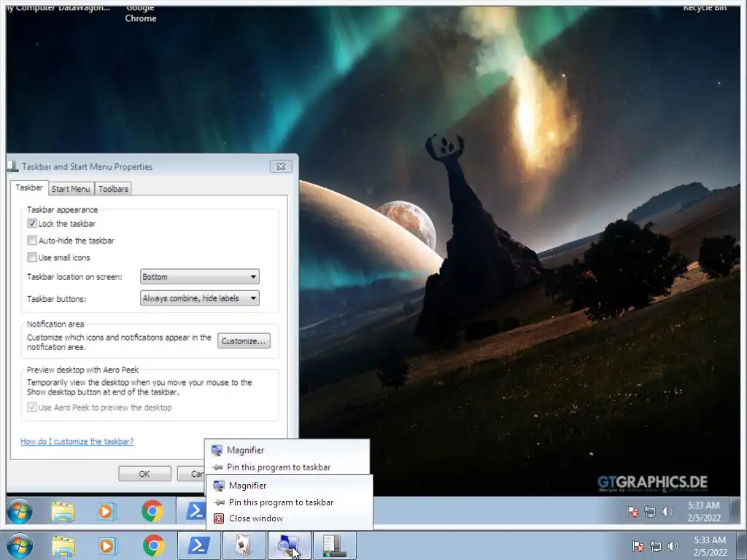Click Media Player icon in magnified upper taskbar
Image resolution: width=747 pixels, height=560 pixels.
tap(107, 511)
